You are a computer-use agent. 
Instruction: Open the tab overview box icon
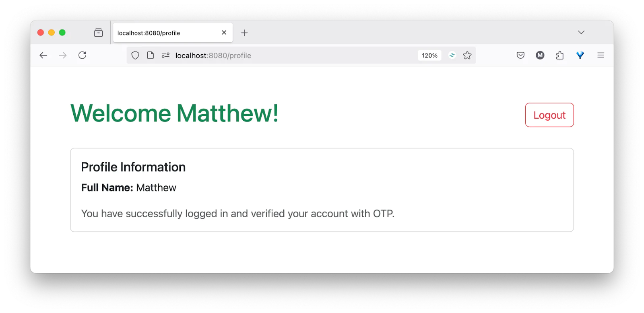click(98, 32)
